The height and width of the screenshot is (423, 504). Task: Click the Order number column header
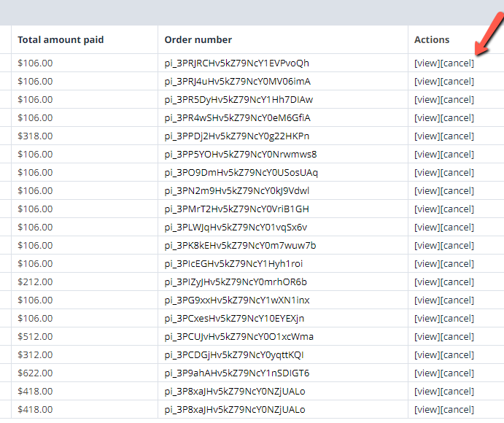(198, 39)
